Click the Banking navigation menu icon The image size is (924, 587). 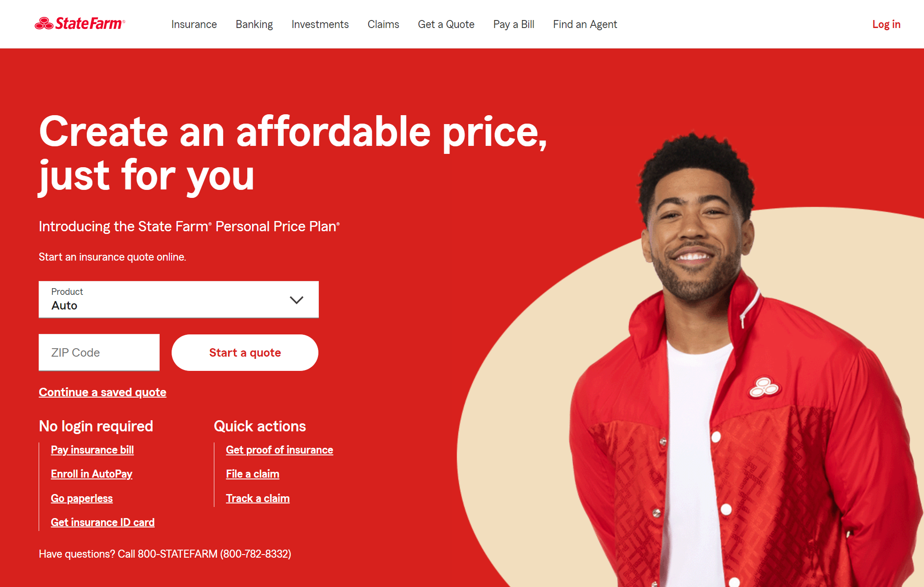tap(254, 24)
